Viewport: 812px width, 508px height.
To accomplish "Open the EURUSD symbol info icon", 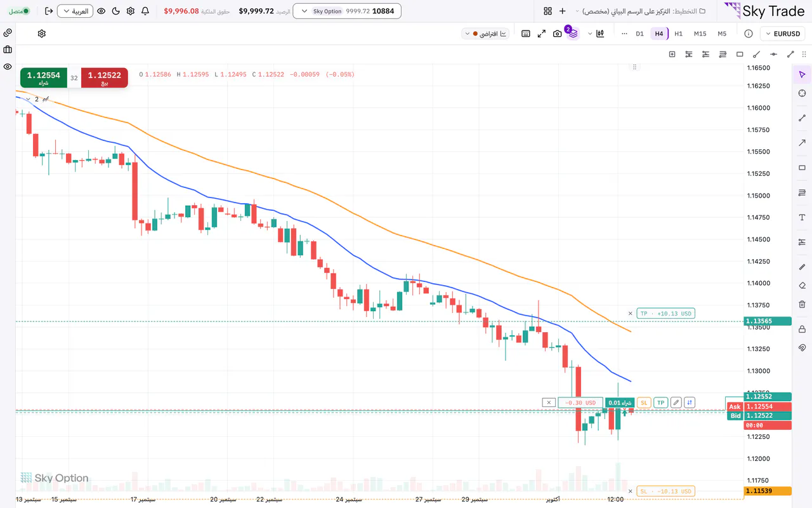I will [x=749, y=34].
